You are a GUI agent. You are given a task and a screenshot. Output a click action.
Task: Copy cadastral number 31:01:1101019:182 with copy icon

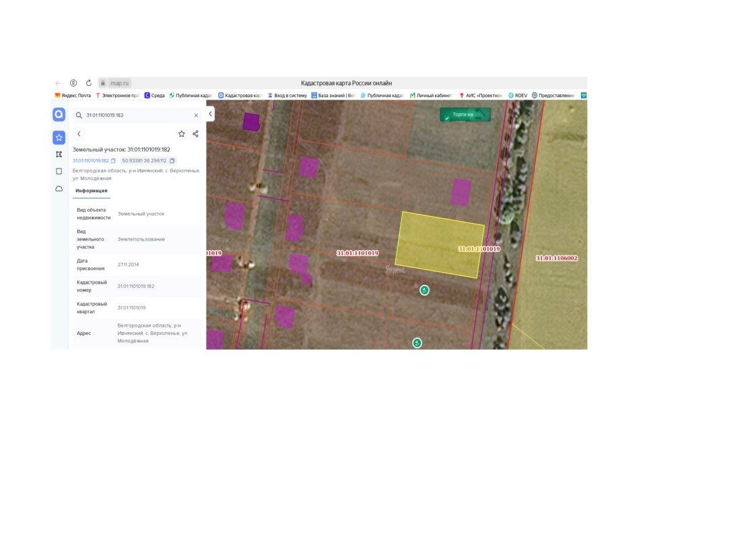tap(113, 160)
